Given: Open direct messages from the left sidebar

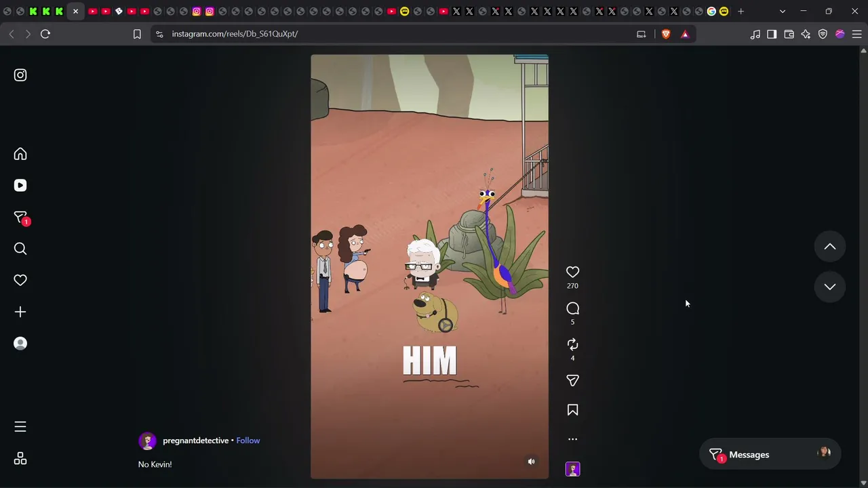Looking at the screenshot, I should pos(21,218).
